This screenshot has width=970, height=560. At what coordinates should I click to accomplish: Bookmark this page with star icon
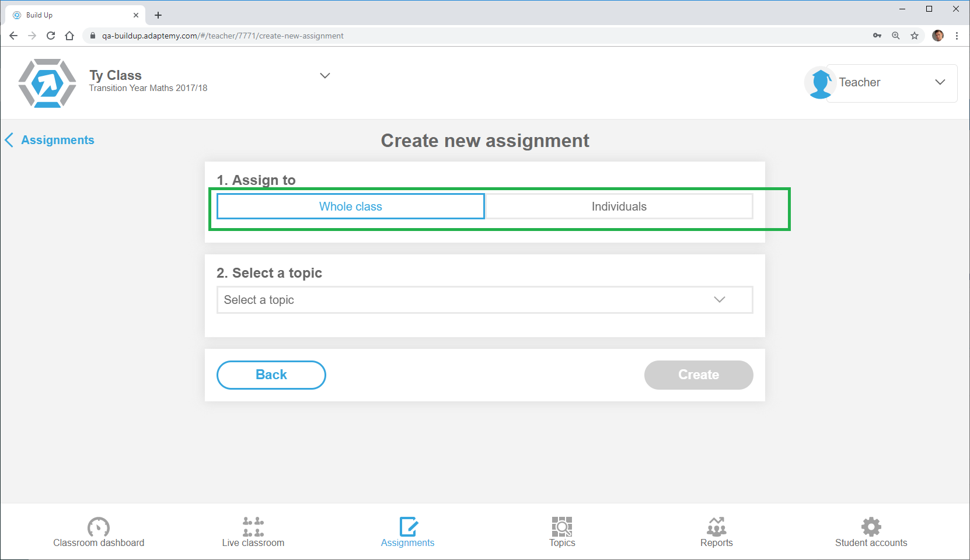click(915, 36)
